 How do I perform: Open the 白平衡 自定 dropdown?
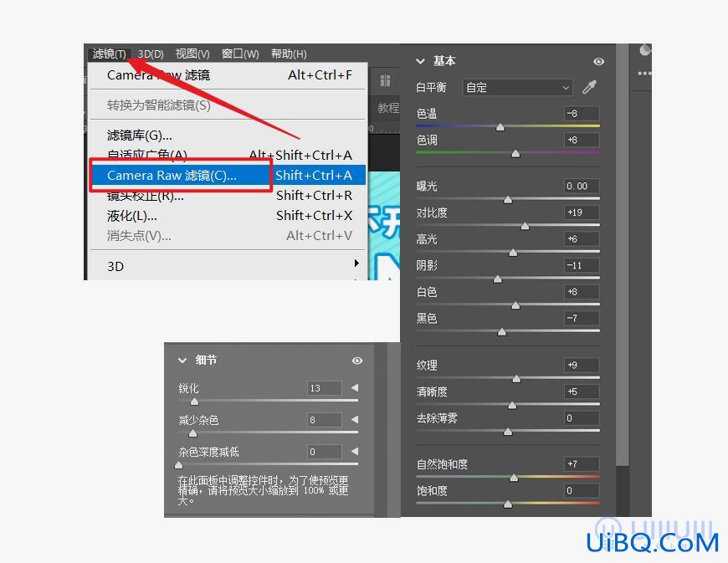pos(517,87)
